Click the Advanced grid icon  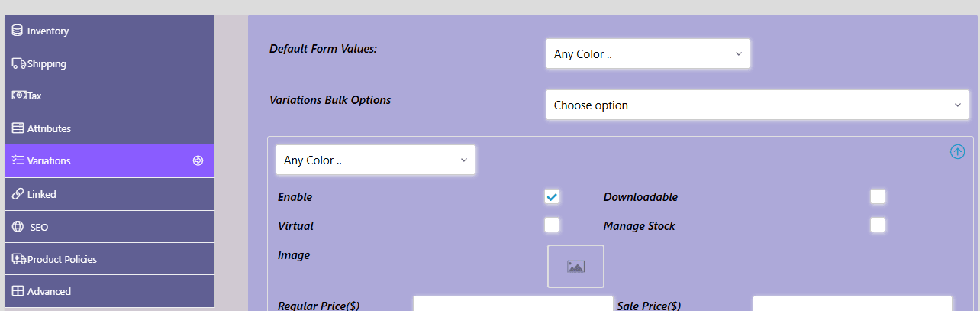pos(17,291)
